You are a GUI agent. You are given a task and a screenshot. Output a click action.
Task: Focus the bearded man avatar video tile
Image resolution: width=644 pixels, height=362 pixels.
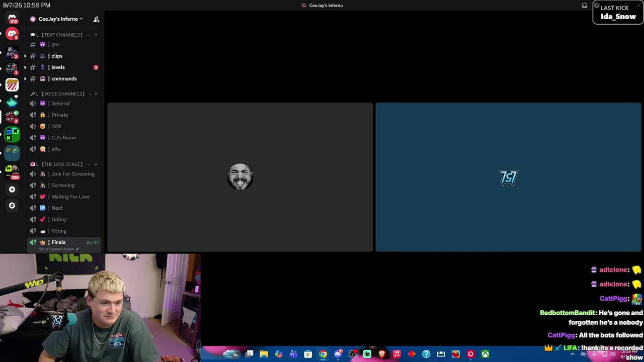coord(240,177)
